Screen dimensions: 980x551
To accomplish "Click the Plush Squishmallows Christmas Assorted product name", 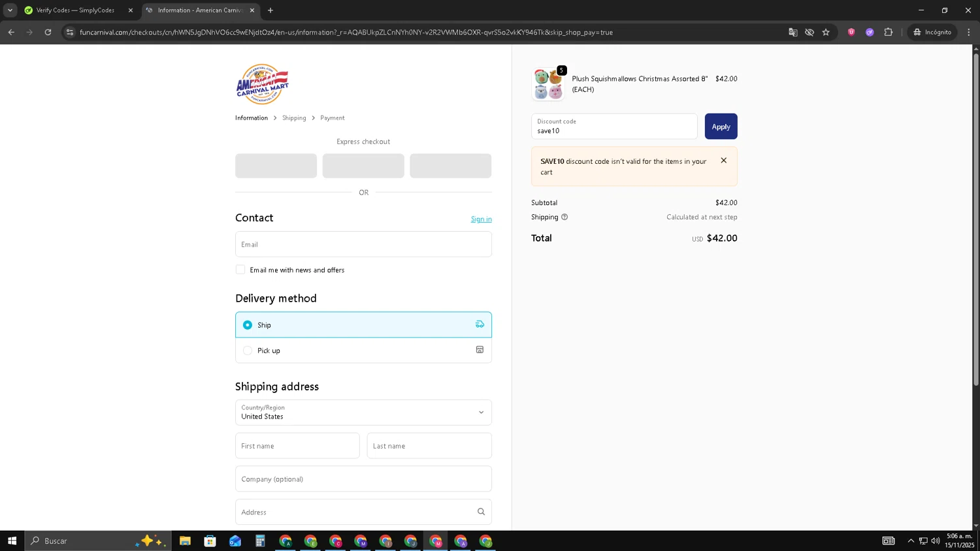I will click(x=640, y=84).
